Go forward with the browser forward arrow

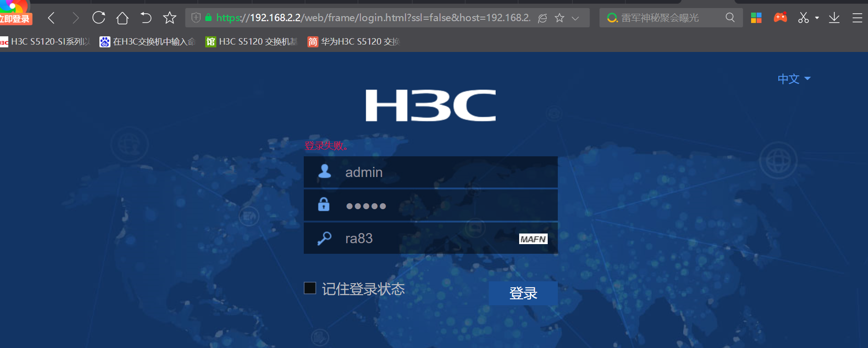(x=75, y=18)
